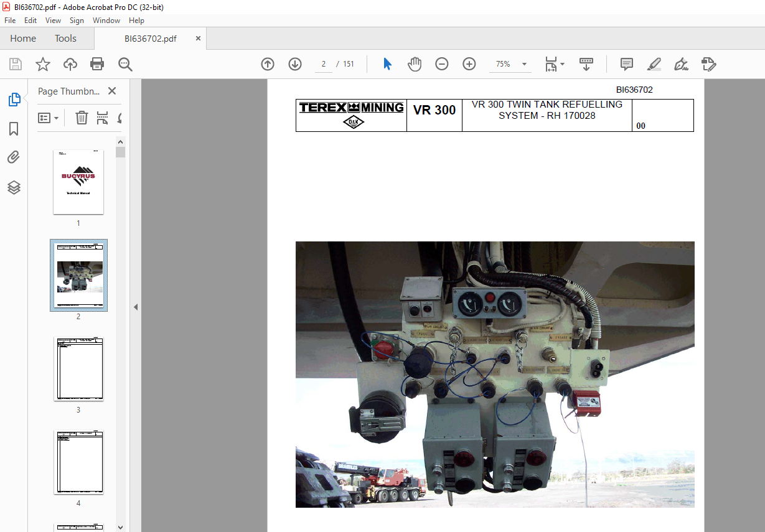Bookmark this file with star icon

point(43,64)
